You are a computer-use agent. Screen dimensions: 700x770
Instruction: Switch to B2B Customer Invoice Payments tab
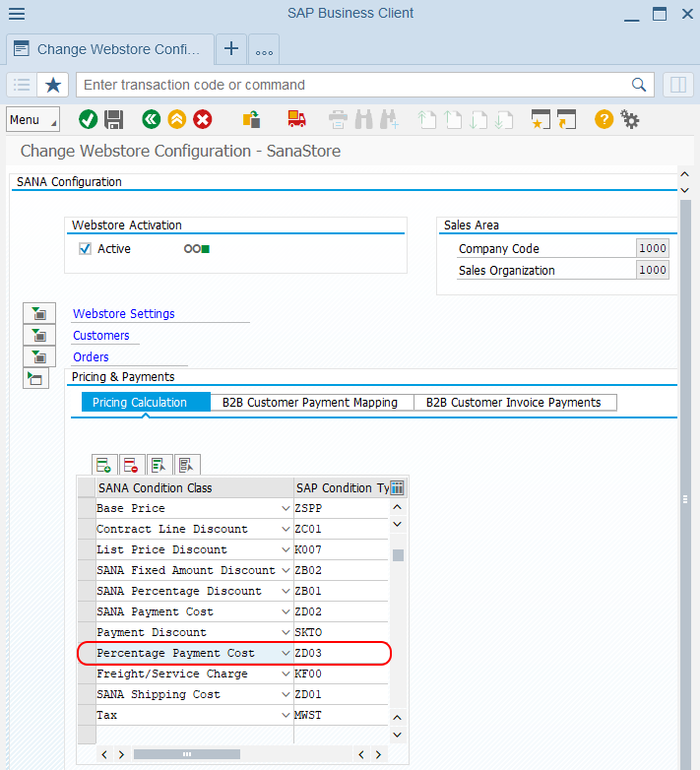[x=515, y=402]
